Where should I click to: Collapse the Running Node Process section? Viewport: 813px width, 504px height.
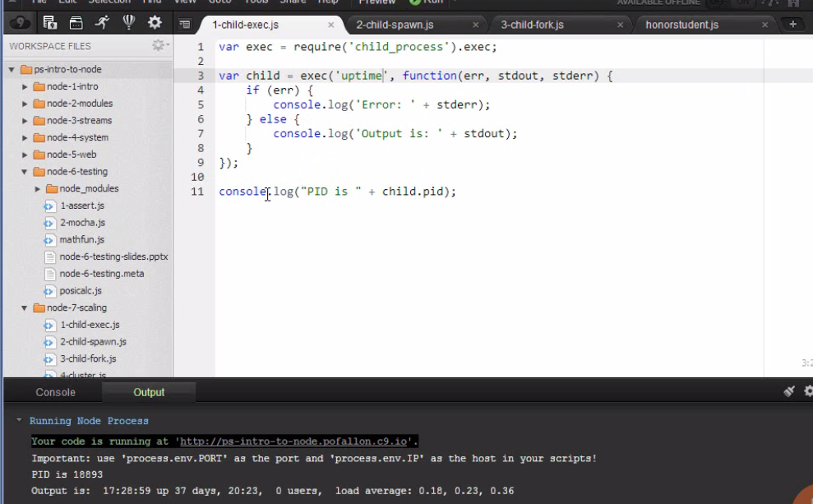[19, 420]
